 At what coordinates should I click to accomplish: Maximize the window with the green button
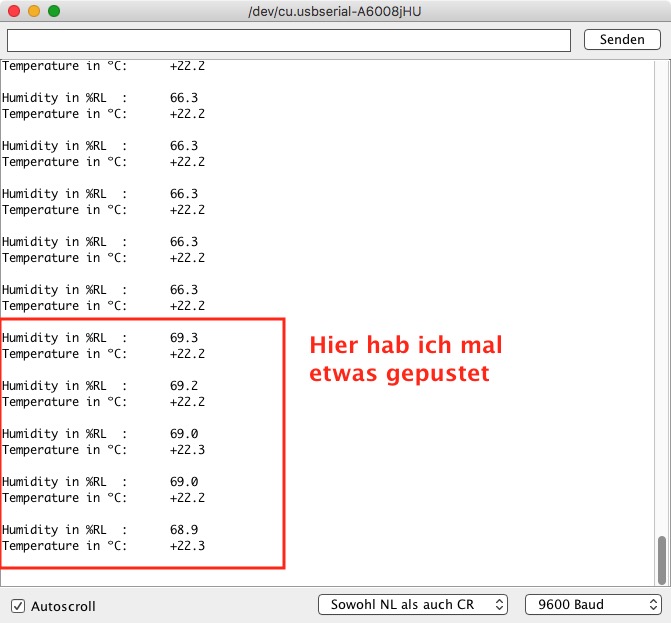54,11
